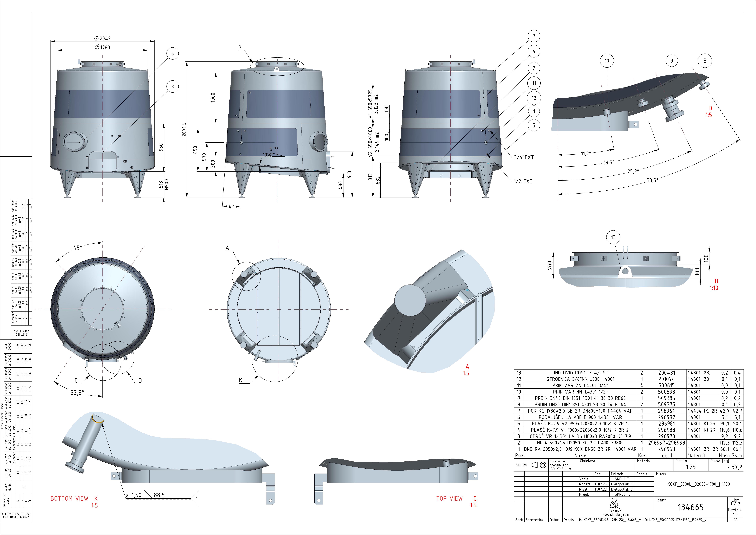Click the 'SIST ISO 2768-1:1999' tolerance table label
Viewport: 756px width, 535px height.
pos(21,333)
